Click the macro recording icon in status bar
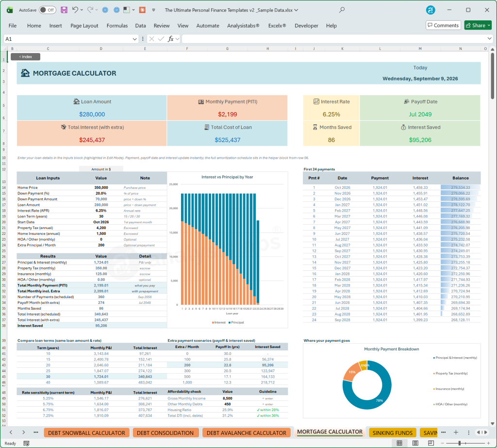The height and width of the screenshot is (448, 497). click(26, 443)
